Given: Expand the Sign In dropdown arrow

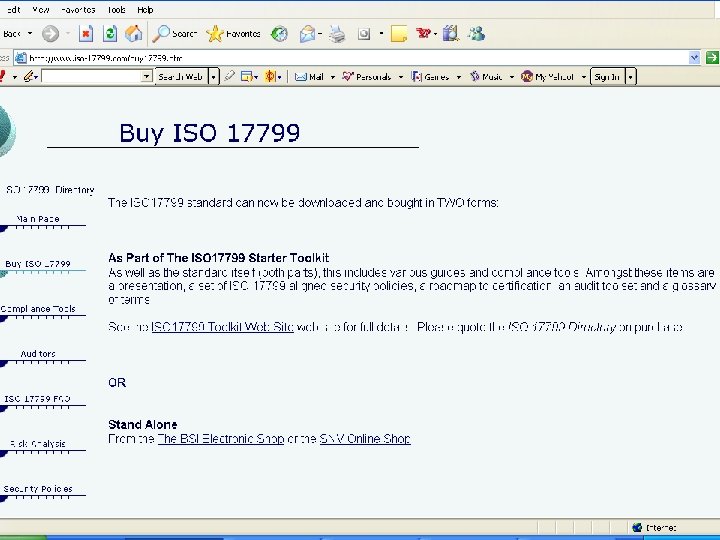Looking at the screenshot, I should tap(630, 77).
